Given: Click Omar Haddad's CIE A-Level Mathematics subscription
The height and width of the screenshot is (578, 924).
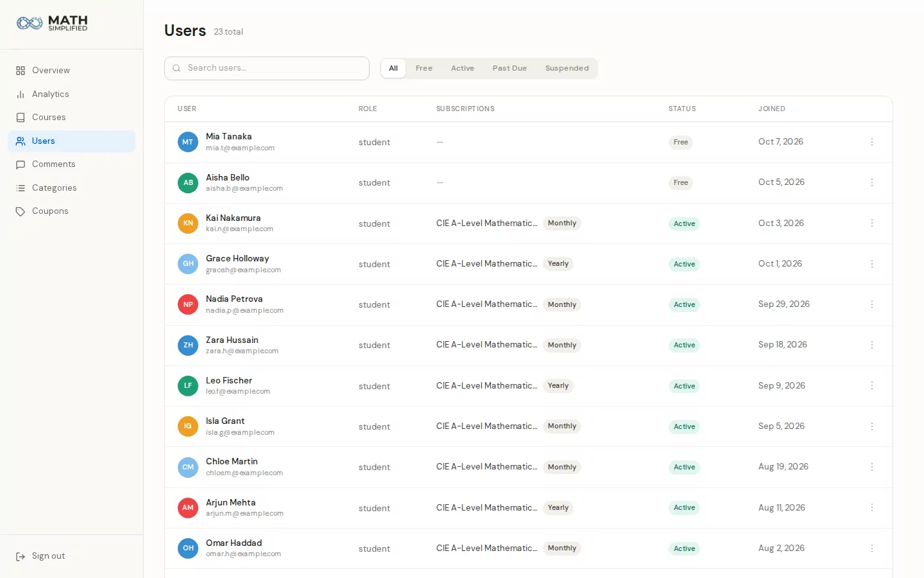Looking at the screenshot, I should coord(487,548).
